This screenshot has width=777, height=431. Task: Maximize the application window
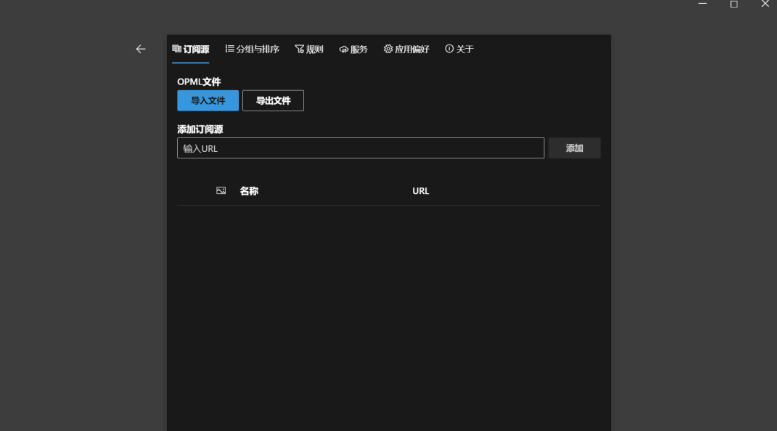tap(734, 5)
